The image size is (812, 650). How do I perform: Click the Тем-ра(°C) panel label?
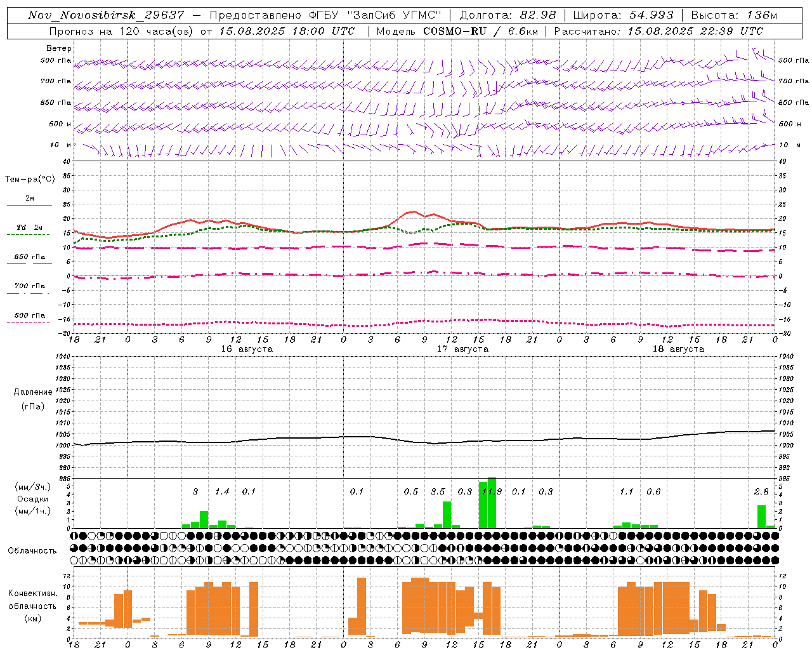[30, 180]
